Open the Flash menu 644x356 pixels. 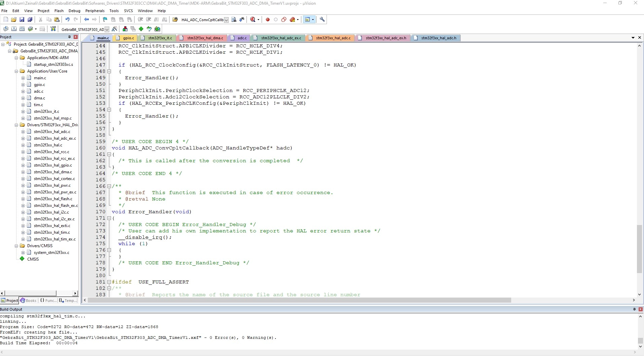click(59, 11)
